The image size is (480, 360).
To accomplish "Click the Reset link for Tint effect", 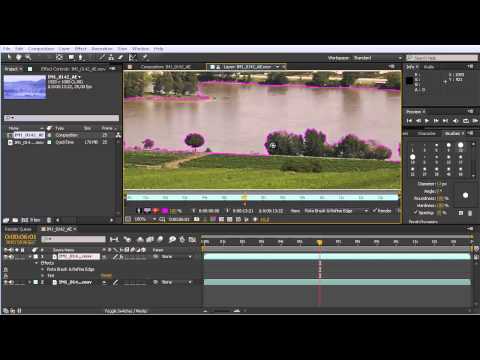I will [x=106, y=276].
